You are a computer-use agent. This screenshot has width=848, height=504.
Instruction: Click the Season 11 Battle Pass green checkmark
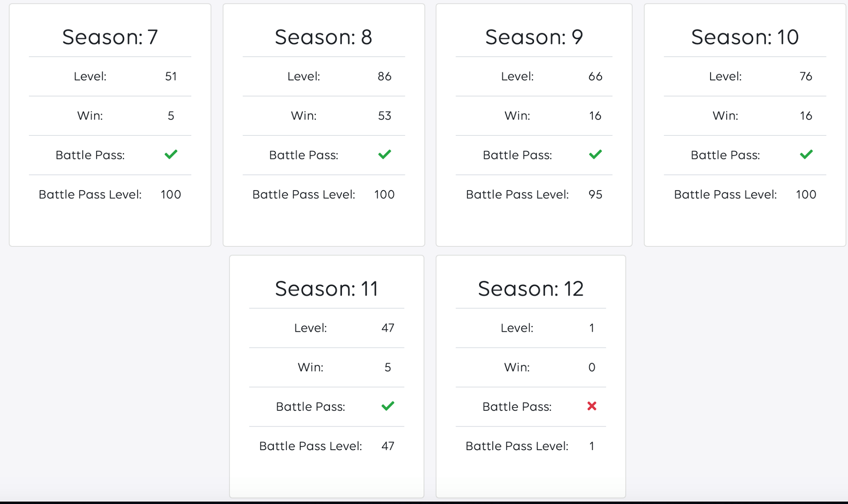point(388,406)
